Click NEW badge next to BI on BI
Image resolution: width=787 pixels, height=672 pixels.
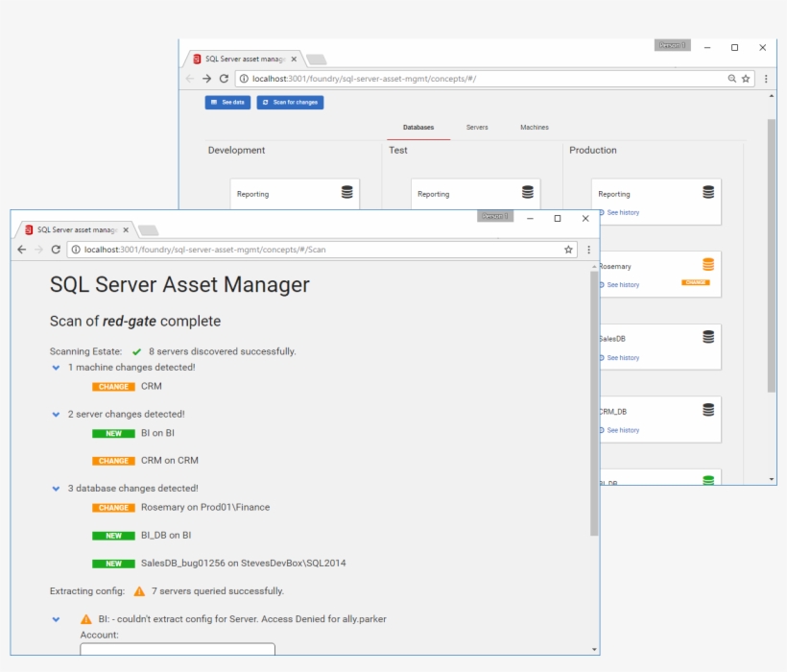[x=113, y=434]
